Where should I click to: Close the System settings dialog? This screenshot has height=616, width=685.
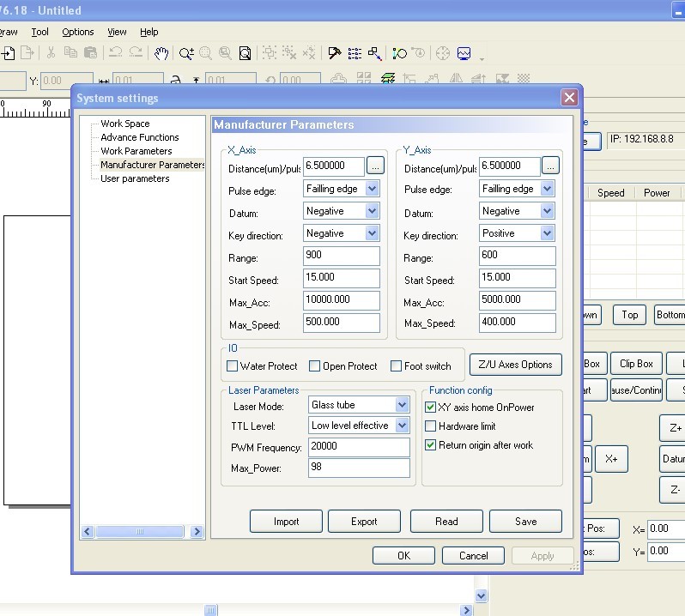[569, 98]
